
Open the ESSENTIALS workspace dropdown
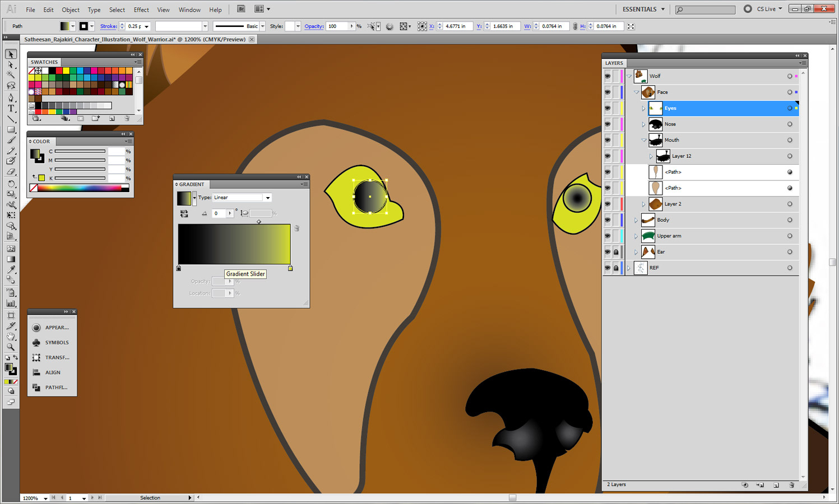643,9
